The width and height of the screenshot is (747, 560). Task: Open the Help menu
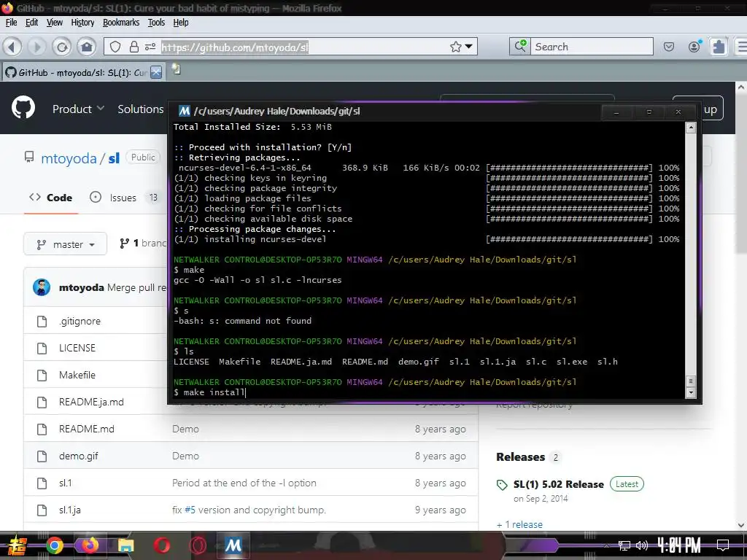pyautogui.click(x=181, y=23)
